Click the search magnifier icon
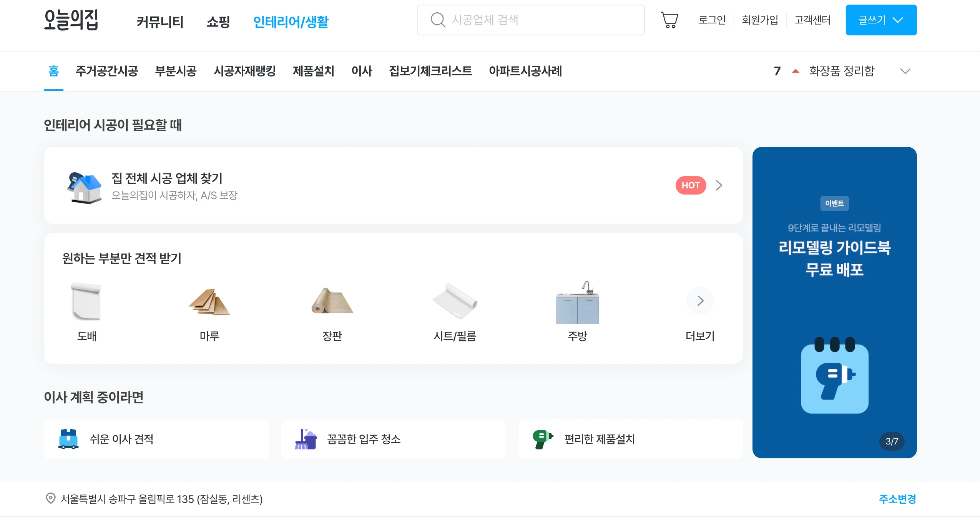Viewport: 980px width, 526px height. (438, 20)
